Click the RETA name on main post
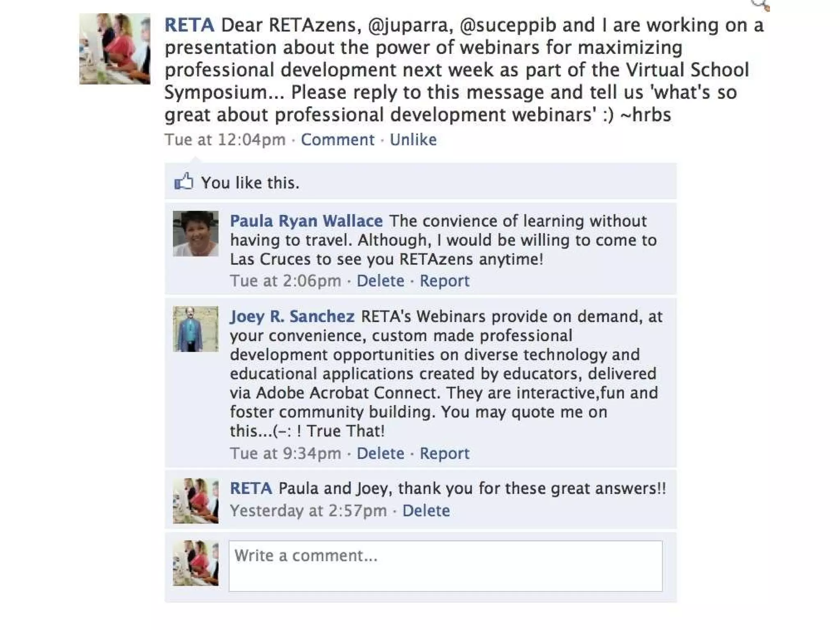The height and width of the screenshot is (630, 840). 189,25
